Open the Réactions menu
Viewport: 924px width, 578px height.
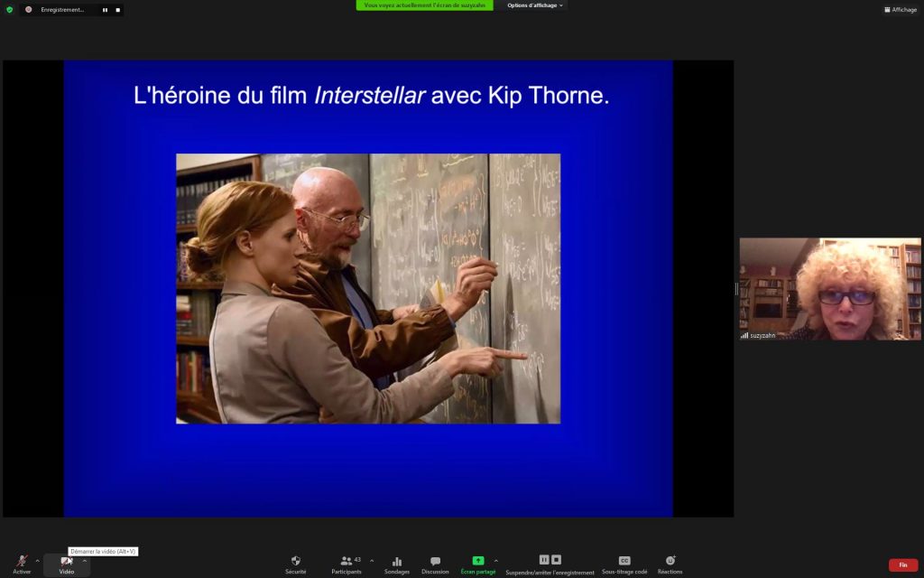pyautogui.click(x=670, y=564)
